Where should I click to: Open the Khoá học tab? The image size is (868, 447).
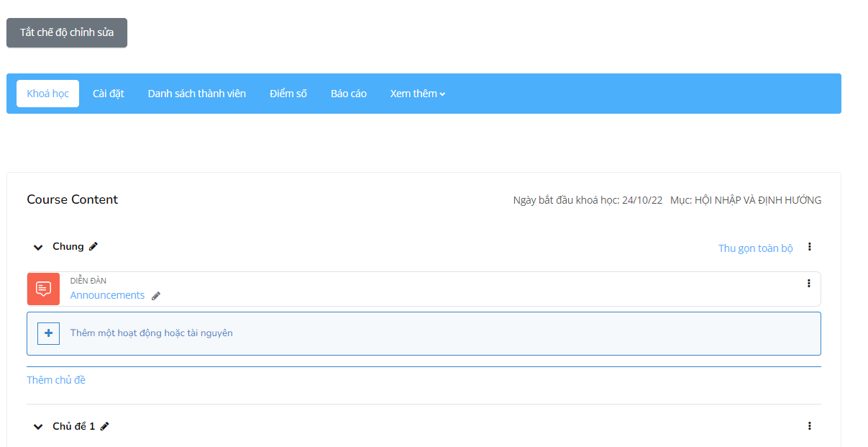(48, 94)
